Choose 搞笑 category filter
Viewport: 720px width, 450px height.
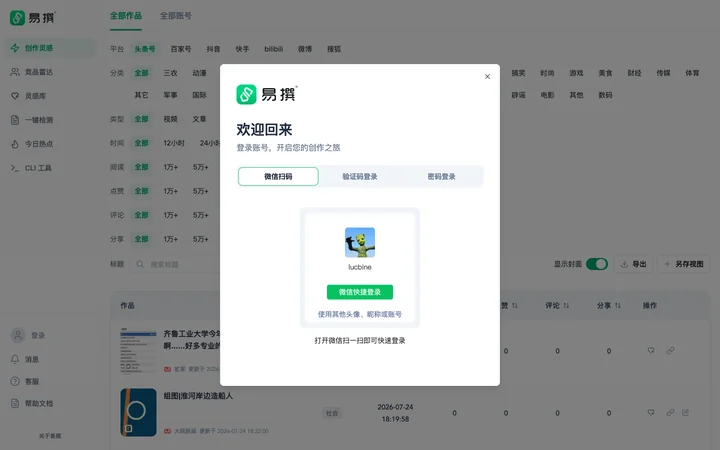pyautogui.click(x=518, y=73)
